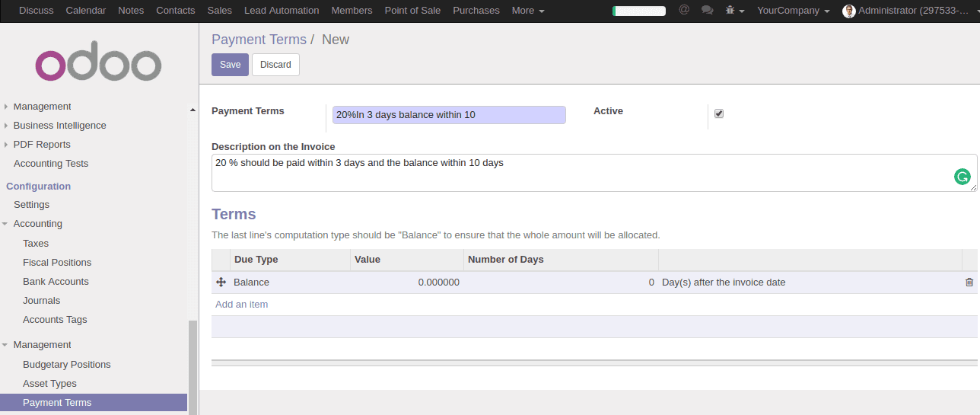
Task: Click the Configuration section heading
Action: click(38, 187)
